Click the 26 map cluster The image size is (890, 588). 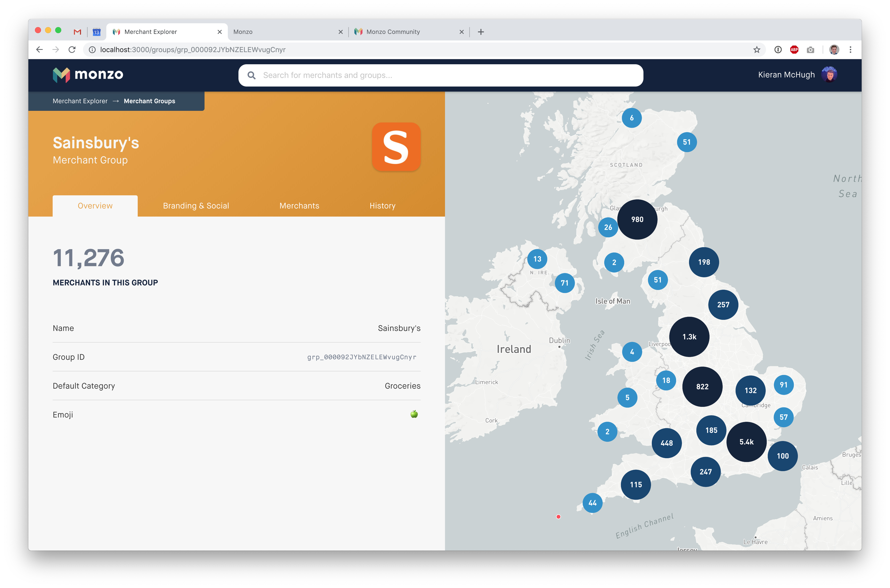608,227
